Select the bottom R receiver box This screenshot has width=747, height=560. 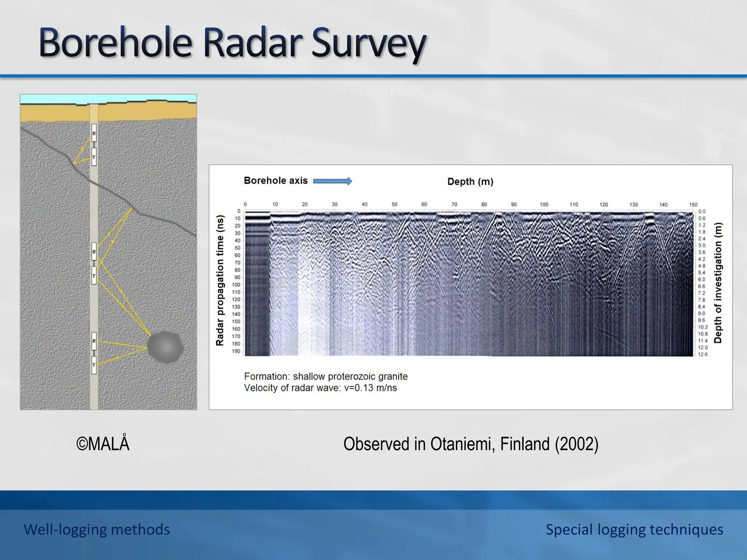click(x=94, y=341)
